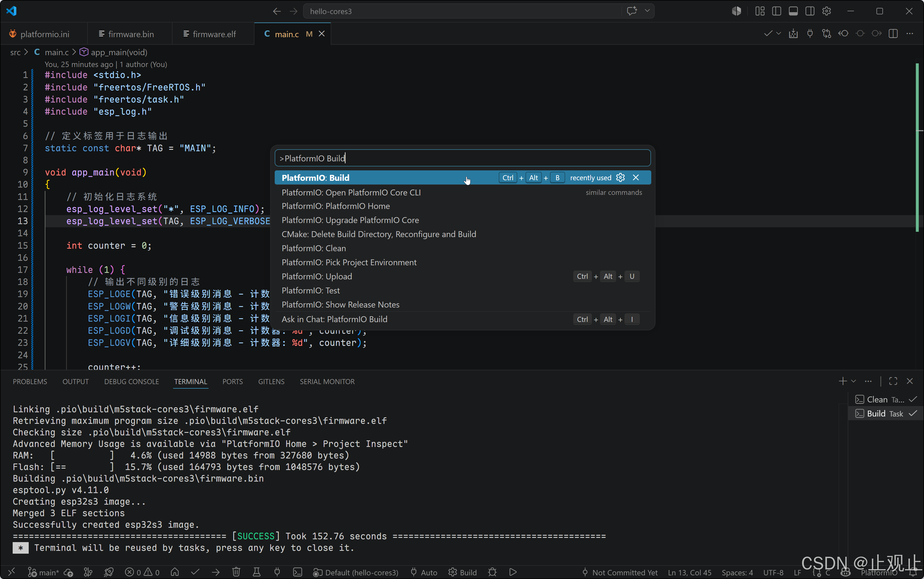The height and width of the screenshot is (579, 924).
Task: Click the upload download-tray icon in editor toolbar
Action: (793, 34)
